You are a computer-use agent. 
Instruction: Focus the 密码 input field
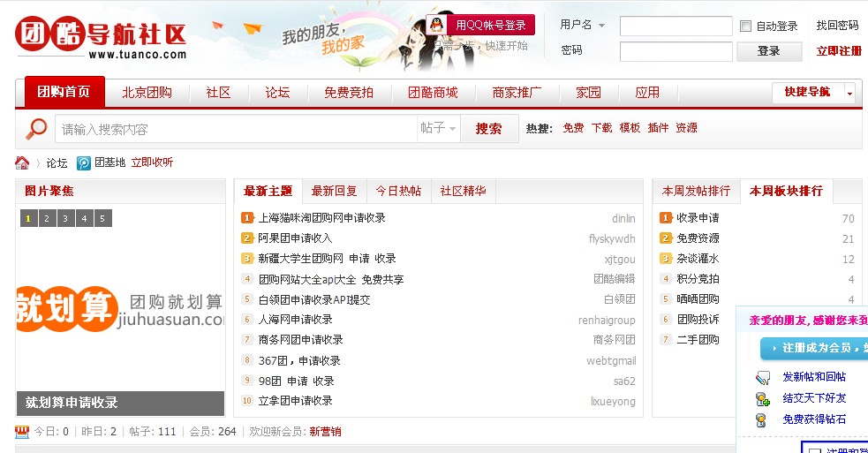coord(676,51)
